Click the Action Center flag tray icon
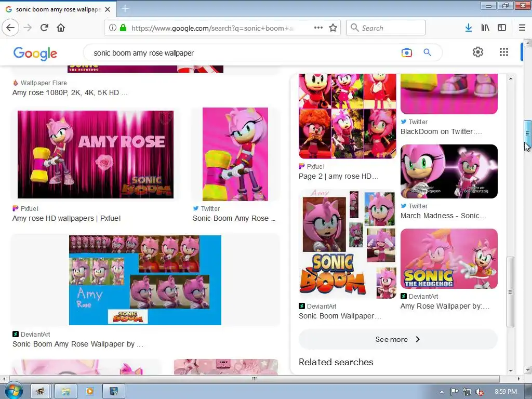532x399 pixels. (x=454, y=392)
